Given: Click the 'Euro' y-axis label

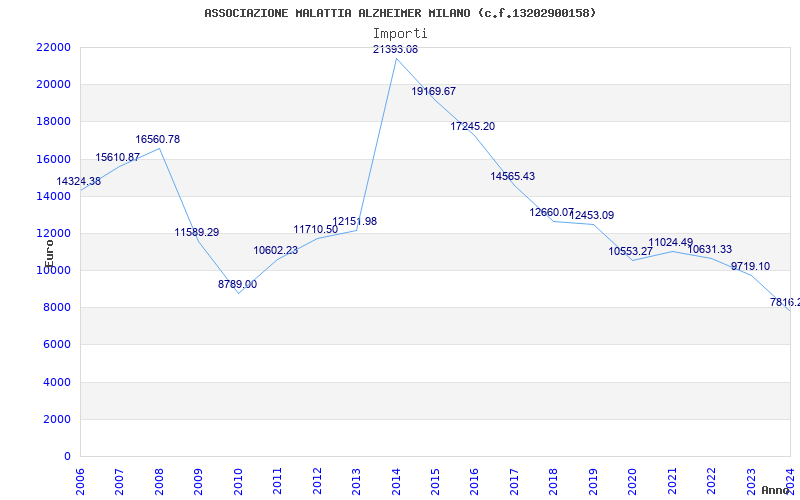Looking at the screenshot, I should [49, 254].
